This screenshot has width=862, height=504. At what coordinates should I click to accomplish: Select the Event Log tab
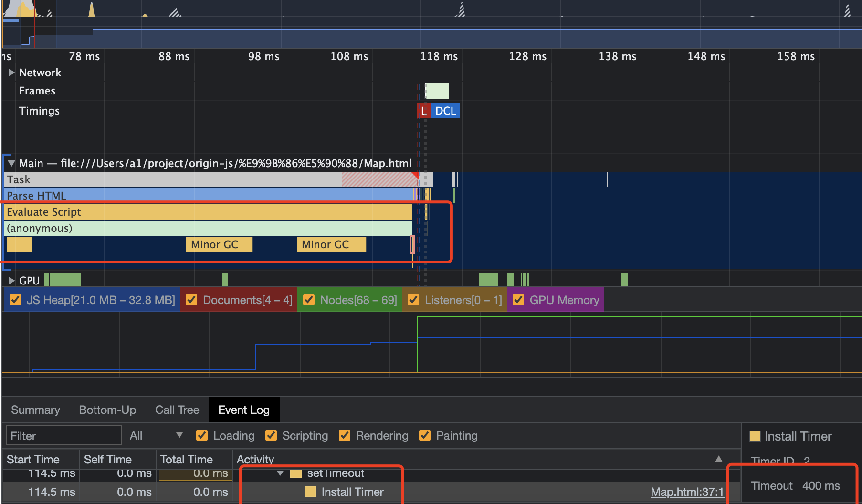[x=244, y=410]
